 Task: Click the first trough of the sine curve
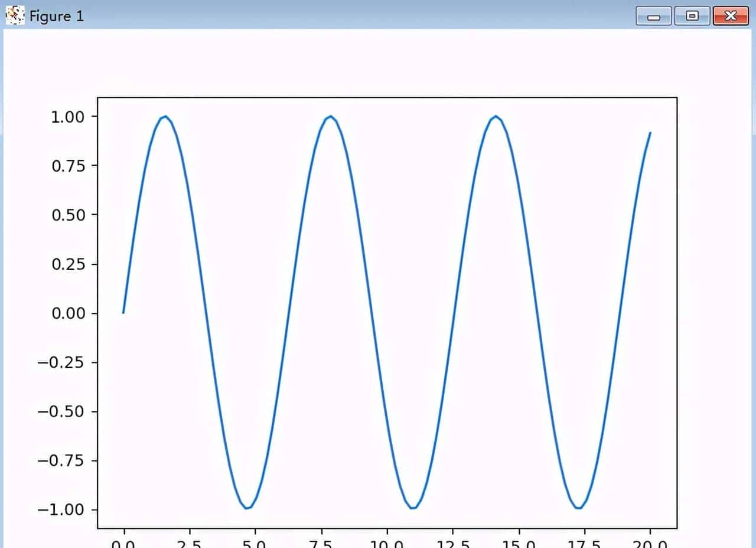coord(247,508)
